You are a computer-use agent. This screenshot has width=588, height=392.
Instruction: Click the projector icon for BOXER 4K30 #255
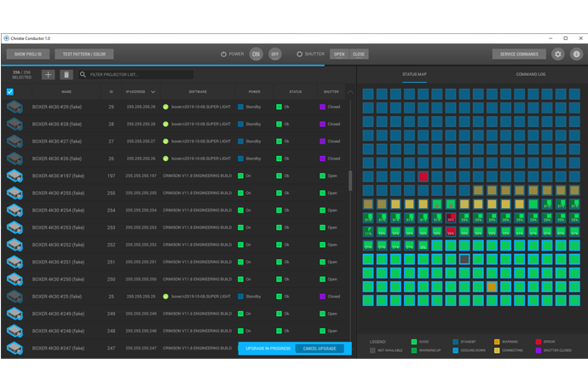click(14, 193)
